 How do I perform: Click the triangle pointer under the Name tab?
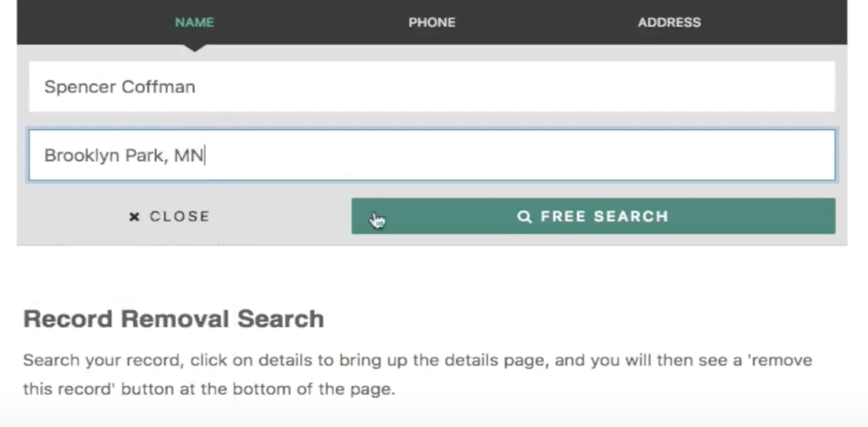coord(195,48)
